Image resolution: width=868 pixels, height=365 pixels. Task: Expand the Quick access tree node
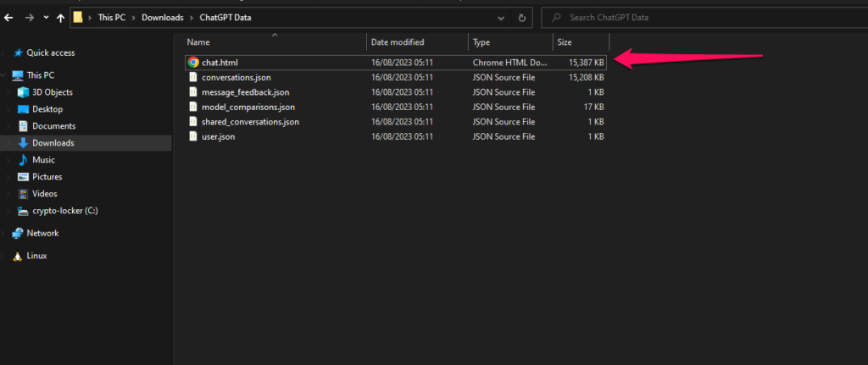[x=4, y=53]
